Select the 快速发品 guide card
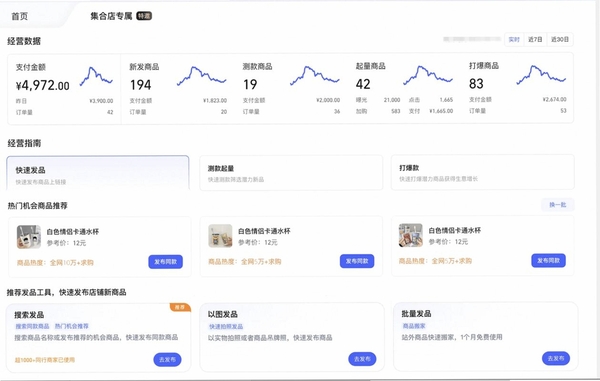 pyautogui.click(x=98, y=173)
